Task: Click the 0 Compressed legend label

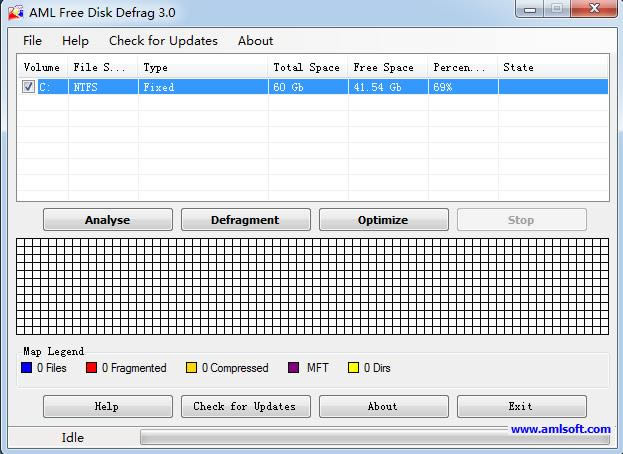Action: click(x=235, y=368)
